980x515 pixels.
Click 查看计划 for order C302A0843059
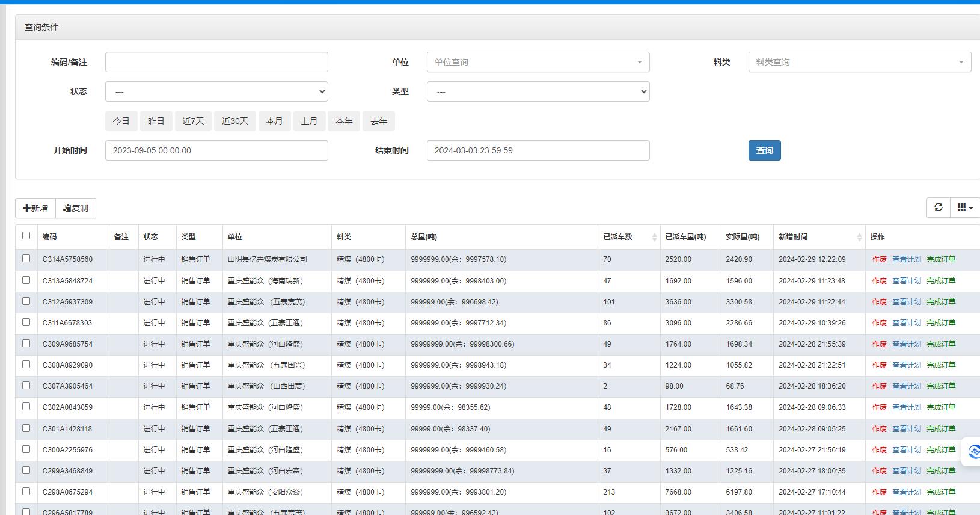[x=906, y=407]
